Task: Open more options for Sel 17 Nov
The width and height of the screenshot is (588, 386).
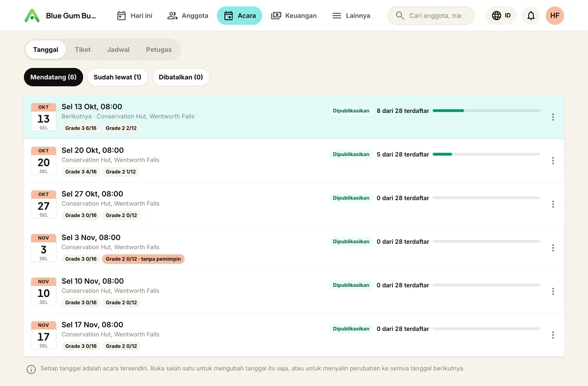Action: pyautogui.click(x=553, y=335)
